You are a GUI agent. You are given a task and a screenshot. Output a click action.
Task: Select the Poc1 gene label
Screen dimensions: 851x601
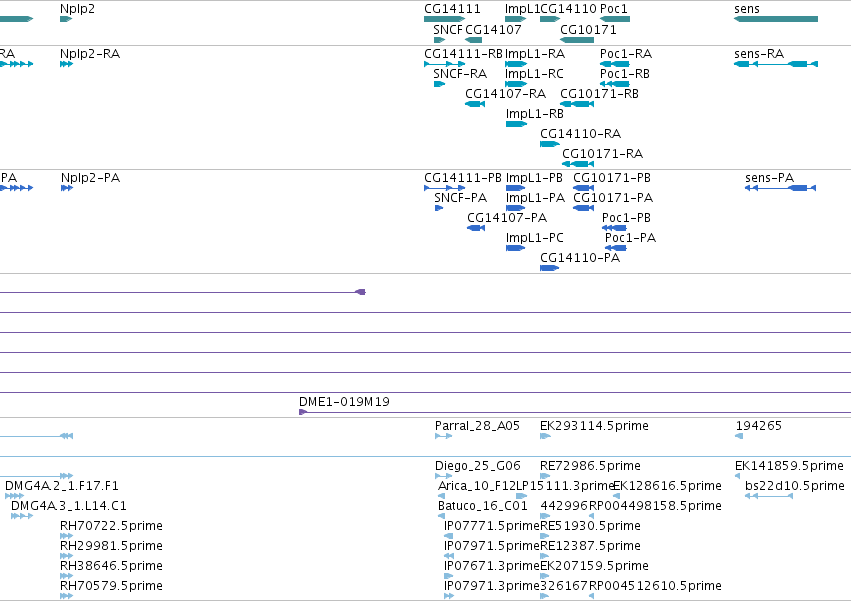614,9
